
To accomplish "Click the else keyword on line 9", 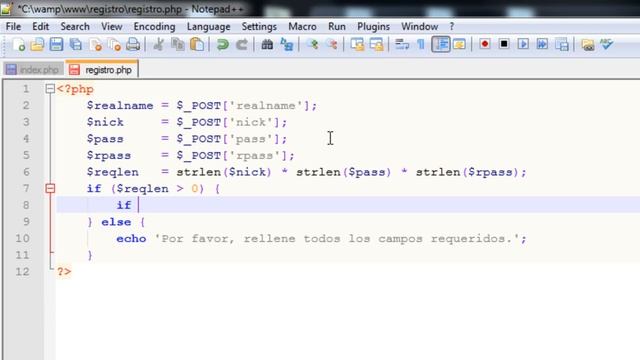I will pyautogui.click(x=116, y=222).
